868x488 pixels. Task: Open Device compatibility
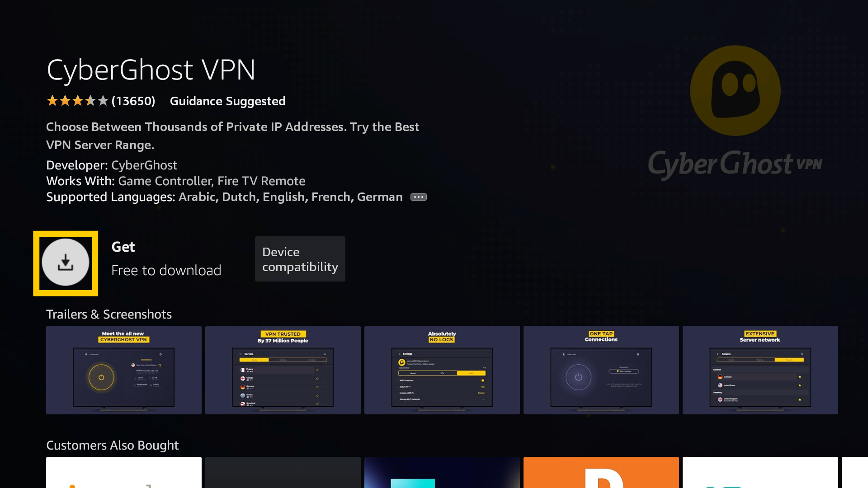300,259
